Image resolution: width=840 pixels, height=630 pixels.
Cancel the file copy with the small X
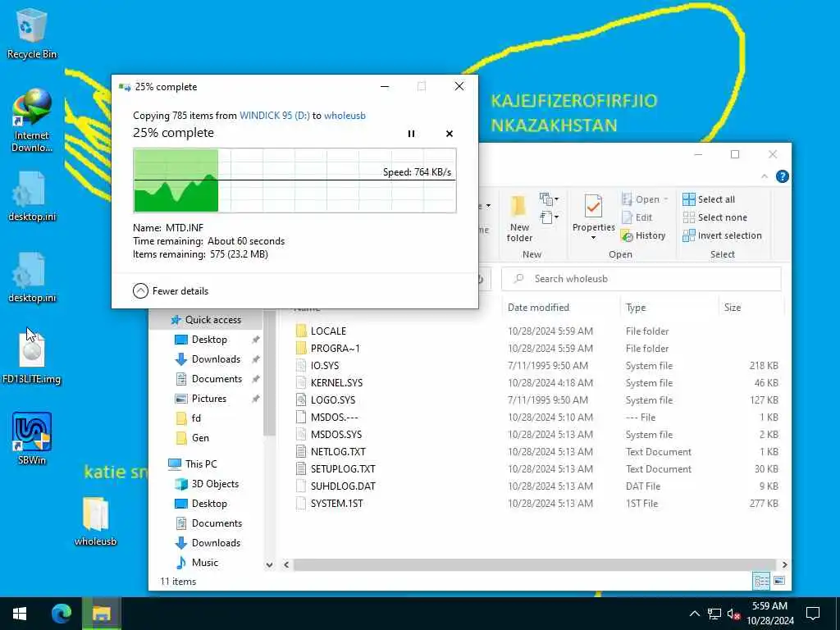pos(450,134)
